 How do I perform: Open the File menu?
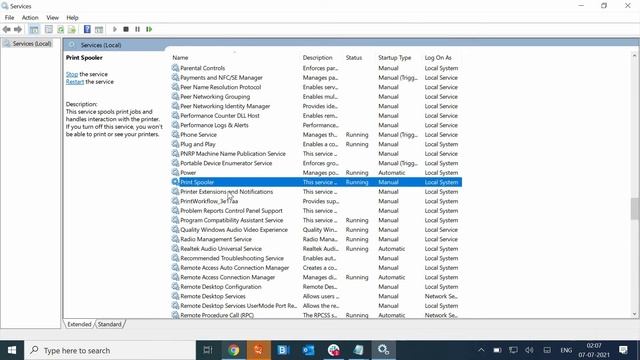coord(9,18)
